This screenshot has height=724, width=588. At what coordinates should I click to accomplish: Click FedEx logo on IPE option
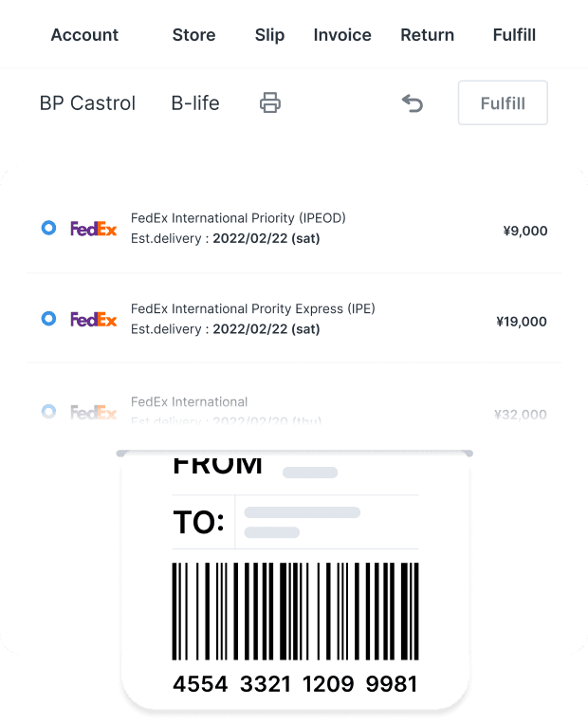point(93,319)
